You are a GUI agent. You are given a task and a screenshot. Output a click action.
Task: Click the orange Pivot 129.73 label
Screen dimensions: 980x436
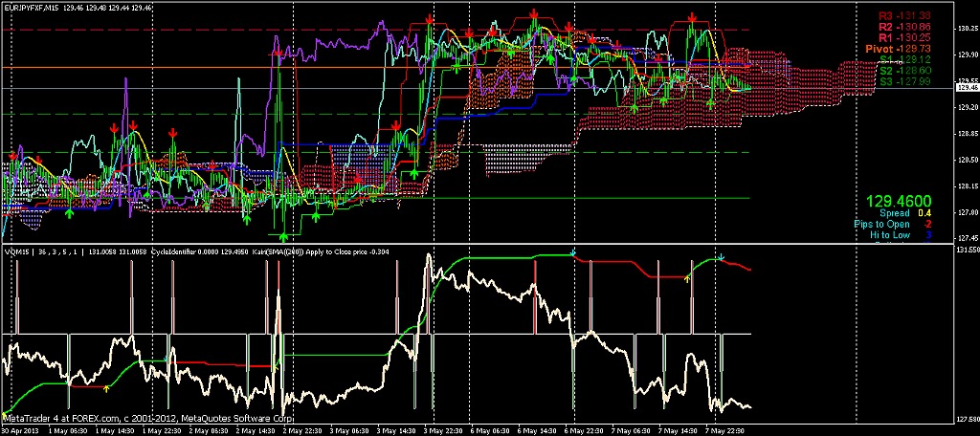tap(898, 48)
